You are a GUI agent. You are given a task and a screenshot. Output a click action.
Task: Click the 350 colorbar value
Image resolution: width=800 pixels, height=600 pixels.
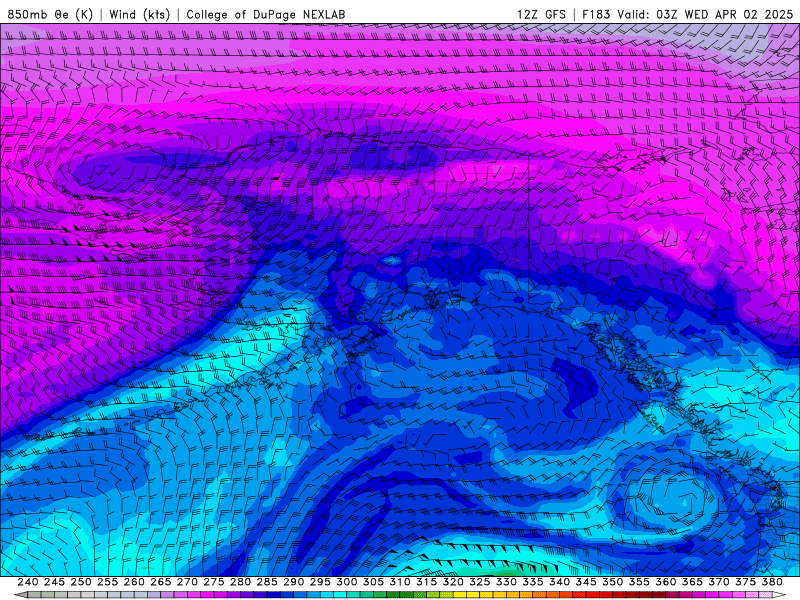click(x=613, y=582)
